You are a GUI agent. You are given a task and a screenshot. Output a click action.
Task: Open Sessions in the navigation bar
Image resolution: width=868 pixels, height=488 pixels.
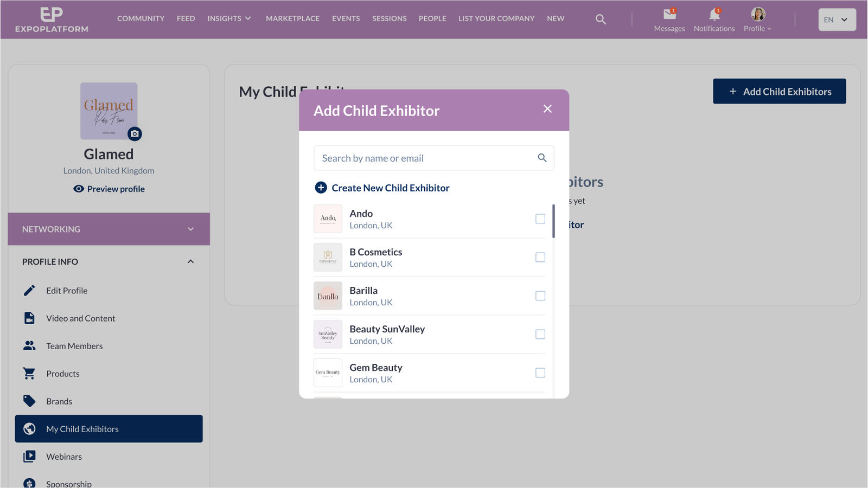(x=389, y=18)
